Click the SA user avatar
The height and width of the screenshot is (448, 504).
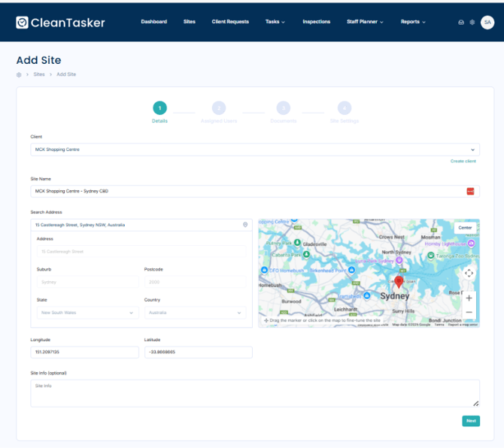click(487, 23)
